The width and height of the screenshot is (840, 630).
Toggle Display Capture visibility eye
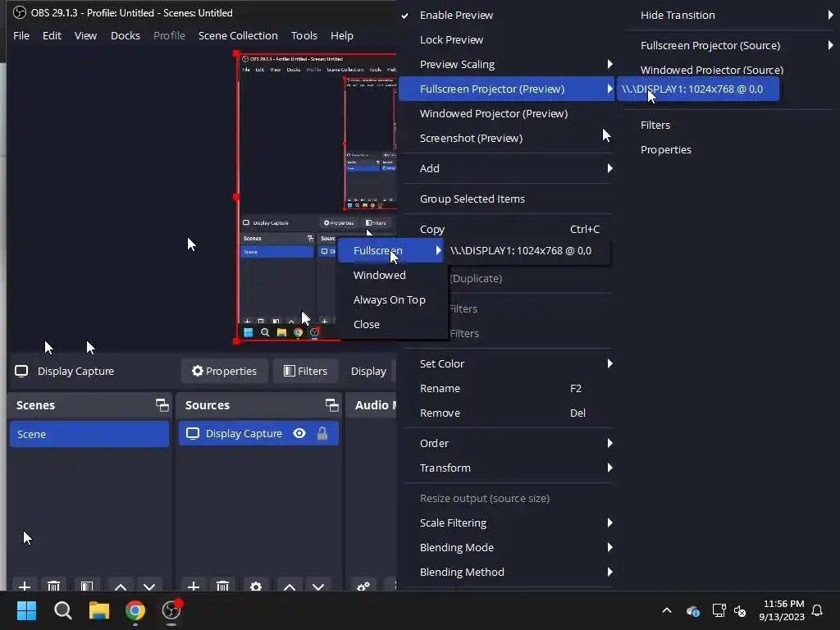[x=299, y=433]
